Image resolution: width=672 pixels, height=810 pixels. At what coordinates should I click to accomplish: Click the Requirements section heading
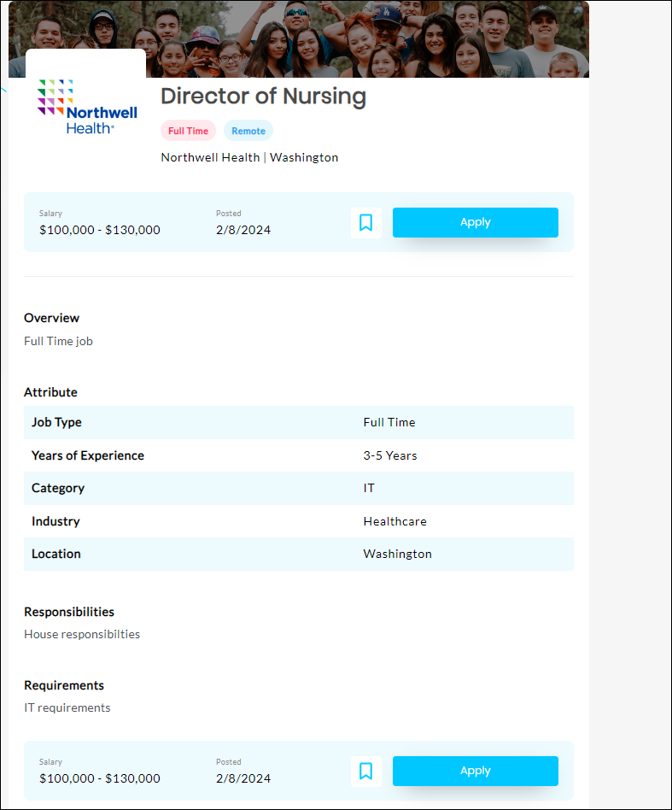coord(64,685)
